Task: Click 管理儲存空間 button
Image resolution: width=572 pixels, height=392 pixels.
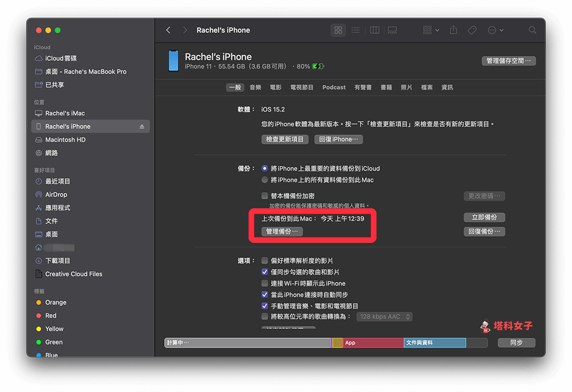Action: pyautogui.click(x=508, y=61)
